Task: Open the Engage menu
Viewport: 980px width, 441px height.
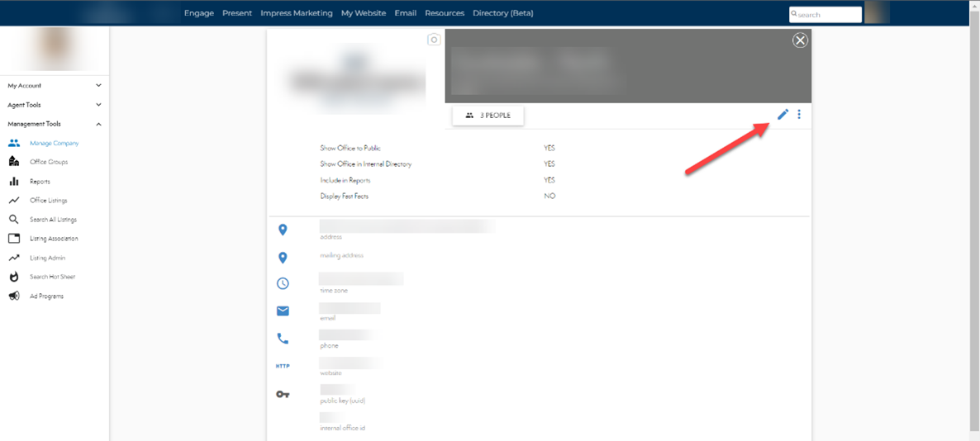Action: pos(198,13)
